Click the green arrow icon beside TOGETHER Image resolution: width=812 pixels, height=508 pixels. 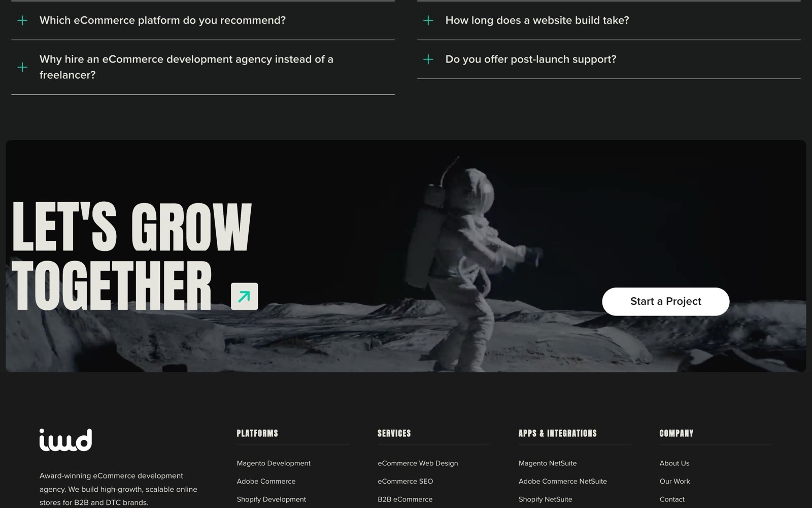tap(244, 296)
